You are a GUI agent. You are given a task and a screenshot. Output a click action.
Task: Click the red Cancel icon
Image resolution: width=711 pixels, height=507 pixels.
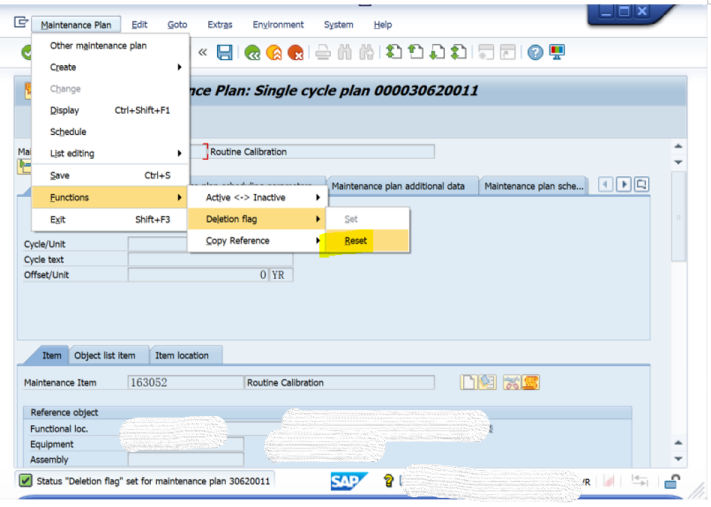(296, 53)
